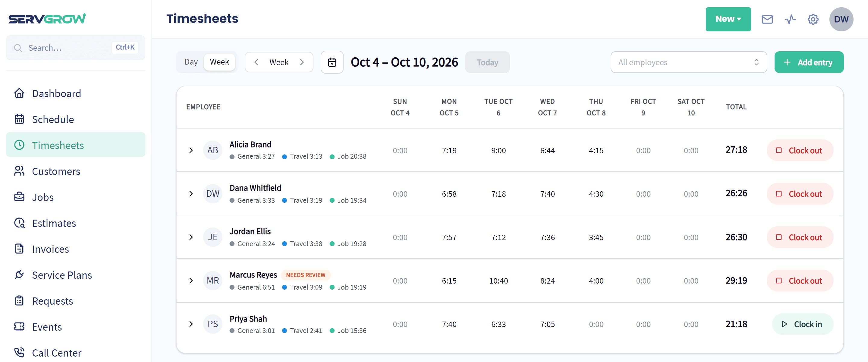Viewport: 868px width, 362px height.
Task: Clock out Marcus Reyes
Action: (800, 281)
